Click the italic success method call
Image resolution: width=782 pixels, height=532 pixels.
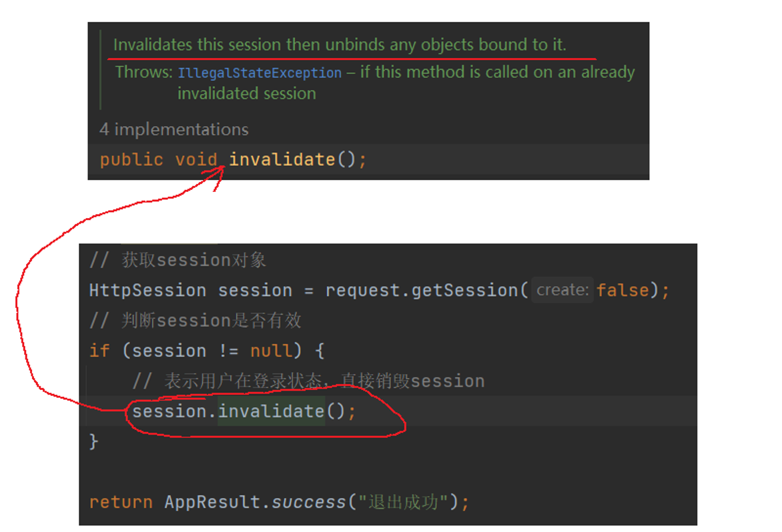(x=308, y=502)
